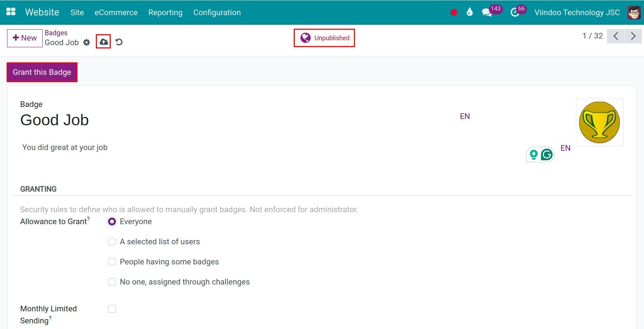The width and height of the screenshot is (644, 329).
Task: Click the Grant this Badge button
Action: pos(42,72)
